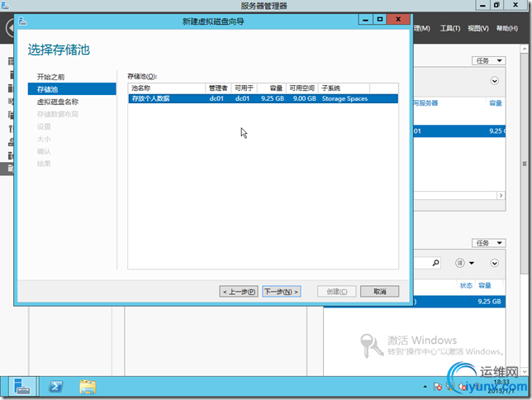This screenshot has width=532, height=400.
Task: Maximize the wizard window
Action: point(380,20)
